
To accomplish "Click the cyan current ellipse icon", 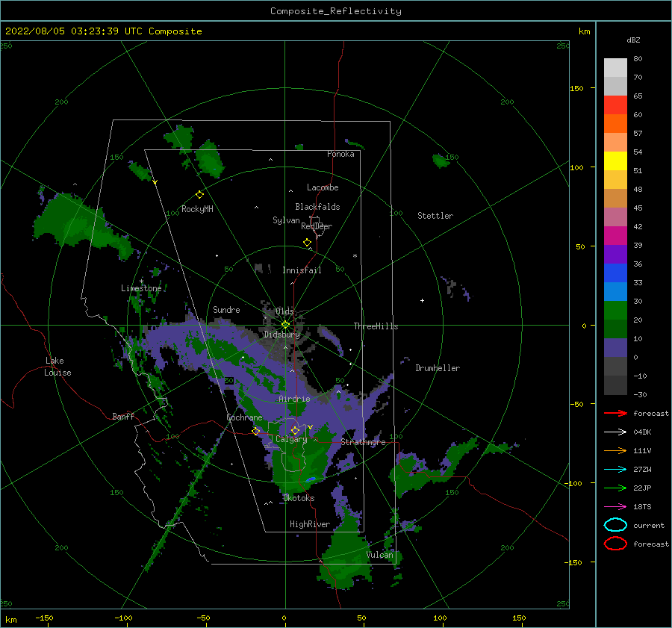I will pos(615,525).
